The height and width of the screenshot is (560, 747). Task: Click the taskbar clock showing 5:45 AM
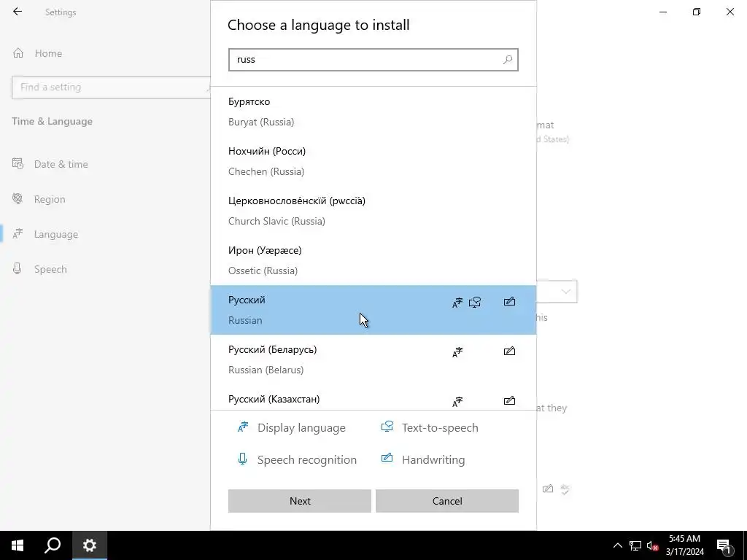tap(684, 545)
